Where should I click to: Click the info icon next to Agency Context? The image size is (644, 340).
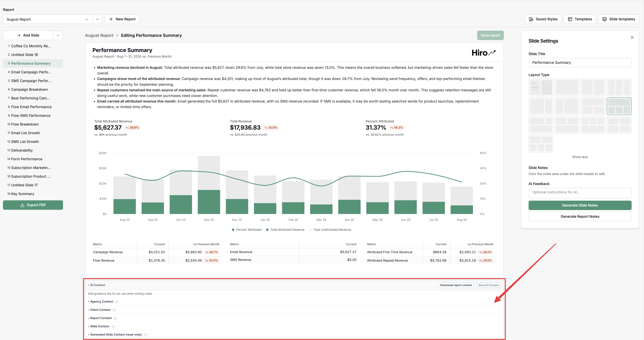click(117, 302)
